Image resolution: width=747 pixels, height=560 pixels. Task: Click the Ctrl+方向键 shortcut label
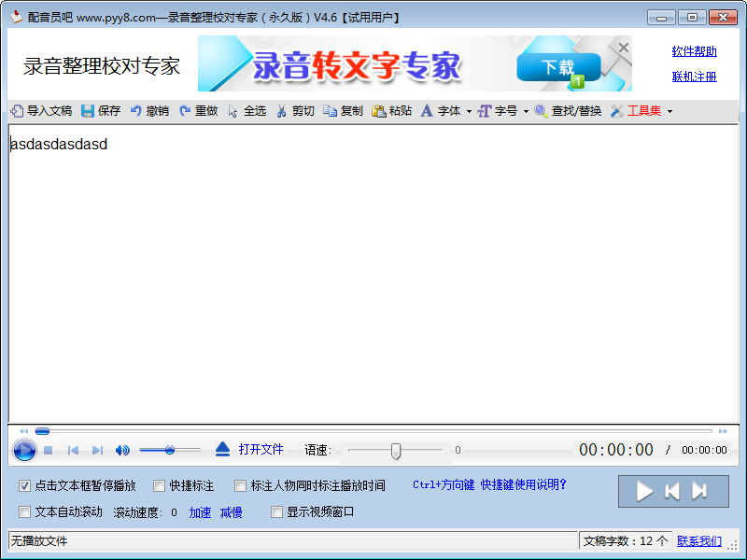tap(444, 484)
